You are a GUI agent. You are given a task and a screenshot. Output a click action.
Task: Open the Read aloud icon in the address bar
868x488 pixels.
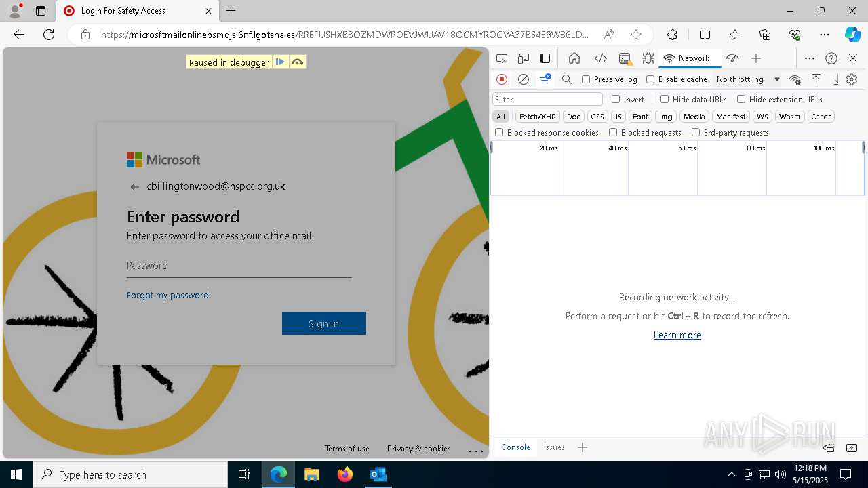point(609,35)
